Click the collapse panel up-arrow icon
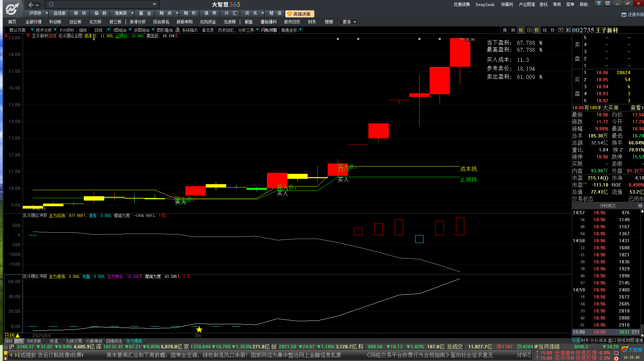644x361 pixels. (x=561, y=30)
